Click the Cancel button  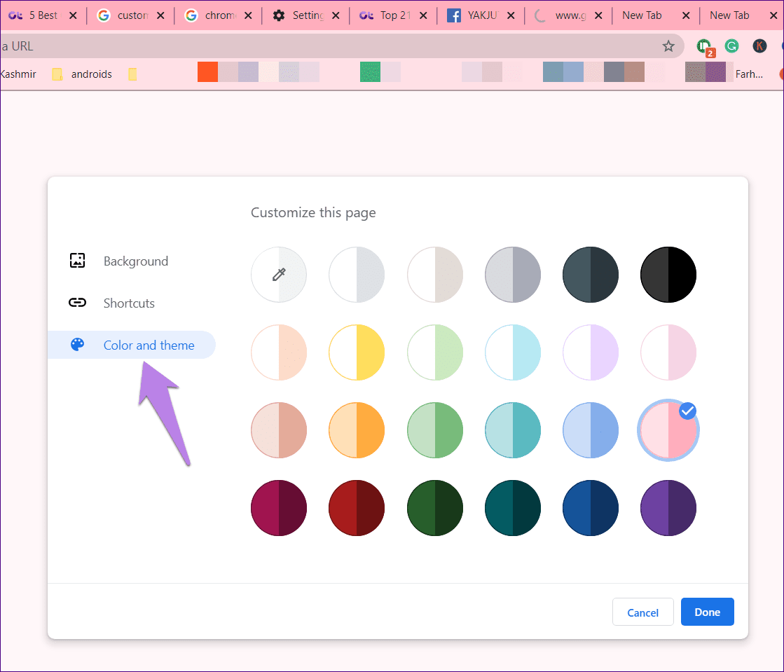coord(642,612)
